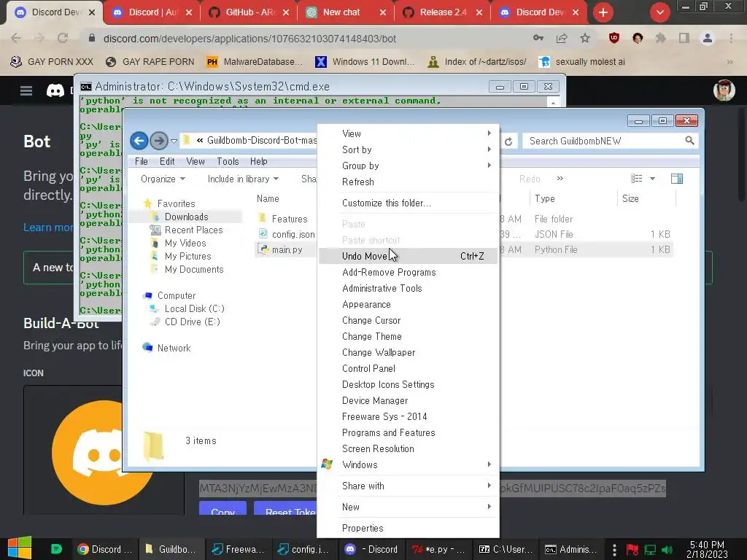Select the Features folder icon
Screen dimensions: 747x560
pos(262,218)
